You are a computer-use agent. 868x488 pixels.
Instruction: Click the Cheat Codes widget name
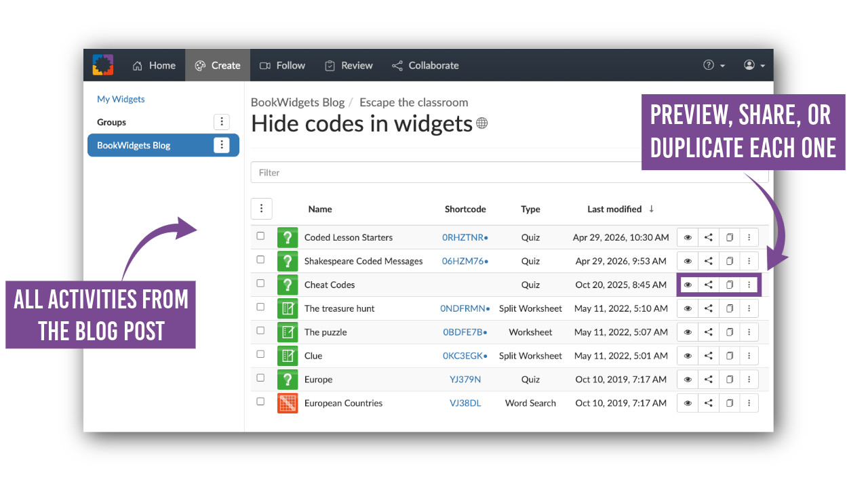pos(330,285)
